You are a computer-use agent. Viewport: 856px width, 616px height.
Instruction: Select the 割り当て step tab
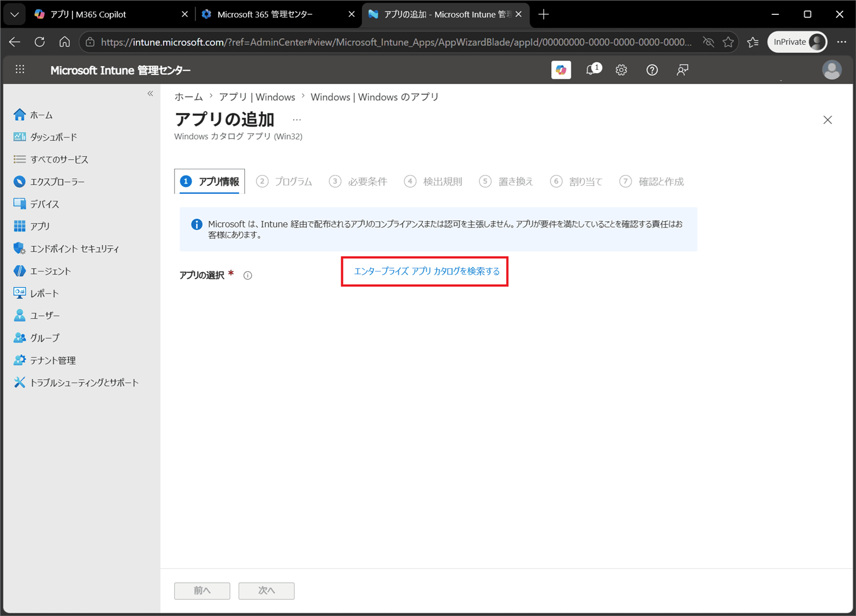pyautogui.click(x=576, y=181)
